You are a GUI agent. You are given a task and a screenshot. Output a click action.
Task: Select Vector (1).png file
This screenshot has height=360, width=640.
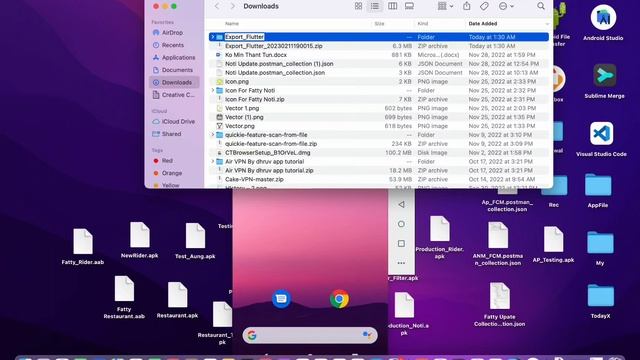coord(379,117)
